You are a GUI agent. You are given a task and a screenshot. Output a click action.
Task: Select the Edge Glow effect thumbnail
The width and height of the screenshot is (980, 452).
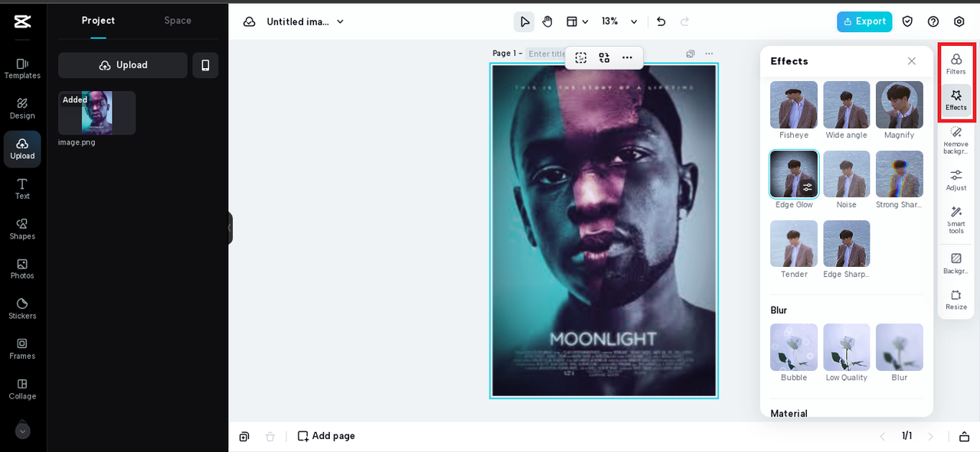click(794, 174)
